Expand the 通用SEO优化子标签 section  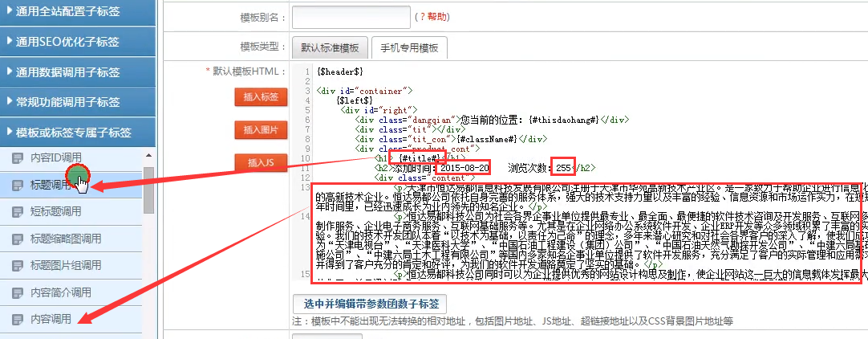[72, 42]
